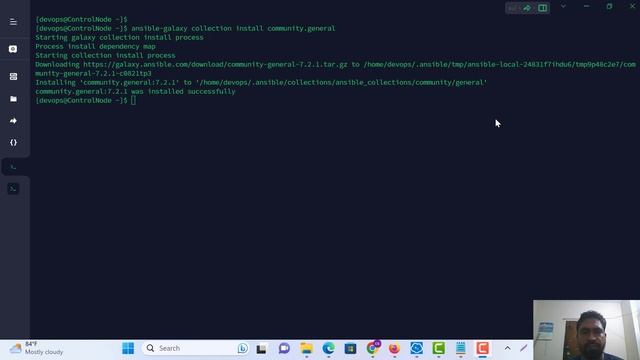The height and width of the screenshot is (360, 640).
Task: Open Task View from the taskbar
Action: click(261, 349)
